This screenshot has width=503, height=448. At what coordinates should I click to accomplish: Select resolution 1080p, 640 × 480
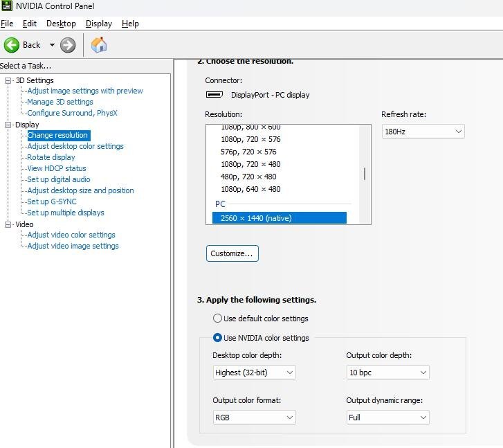pyautogui.click(x=250, y=189)
